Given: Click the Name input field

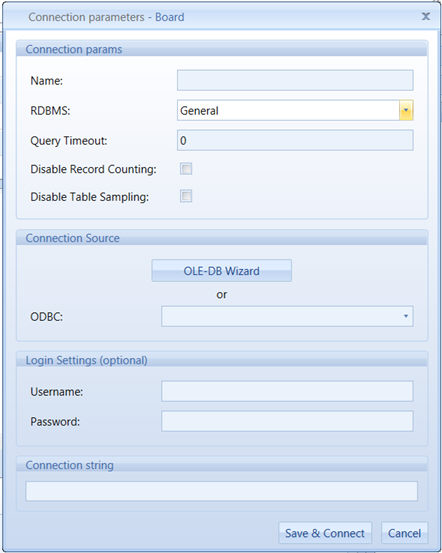Looking at the screenshot, I should pyautogui.click(x=295, y=80).
